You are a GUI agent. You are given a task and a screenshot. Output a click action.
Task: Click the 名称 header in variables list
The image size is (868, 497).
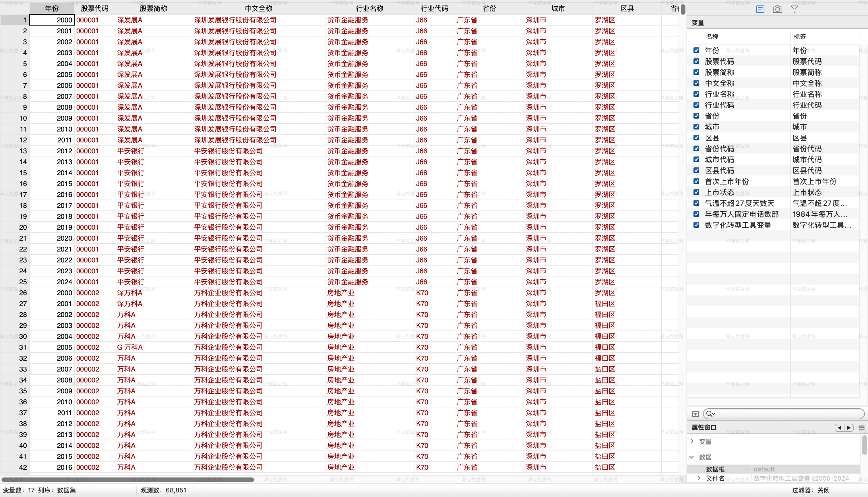712,36
